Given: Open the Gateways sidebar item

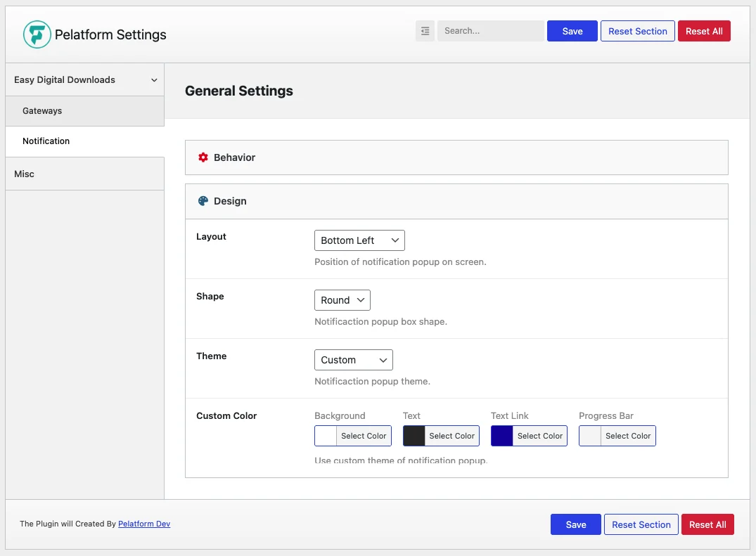Looking at the screenshot, I should 85,111.
